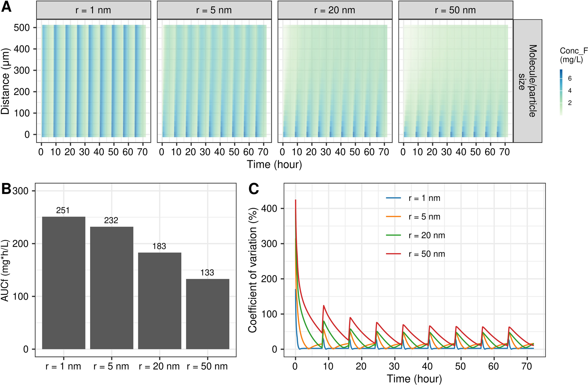Click the green r = 20 nm legend line
The image size is (588, 385).
(393, 235)
